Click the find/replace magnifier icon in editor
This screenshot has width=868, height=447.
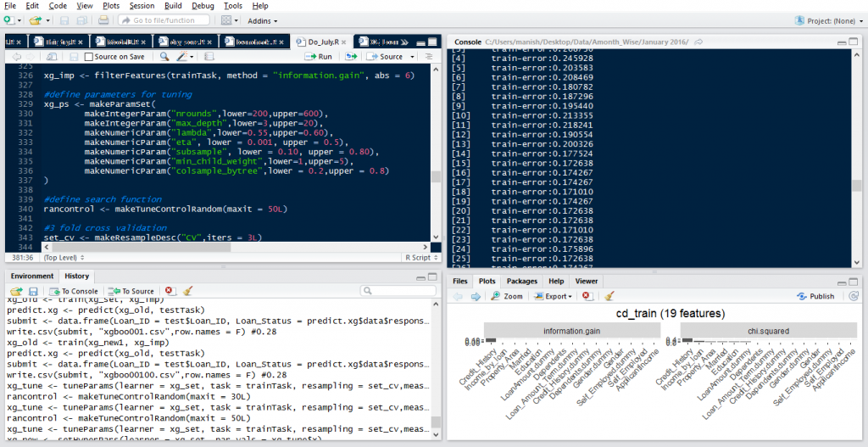pyautogui.click(x=164, y=57)
